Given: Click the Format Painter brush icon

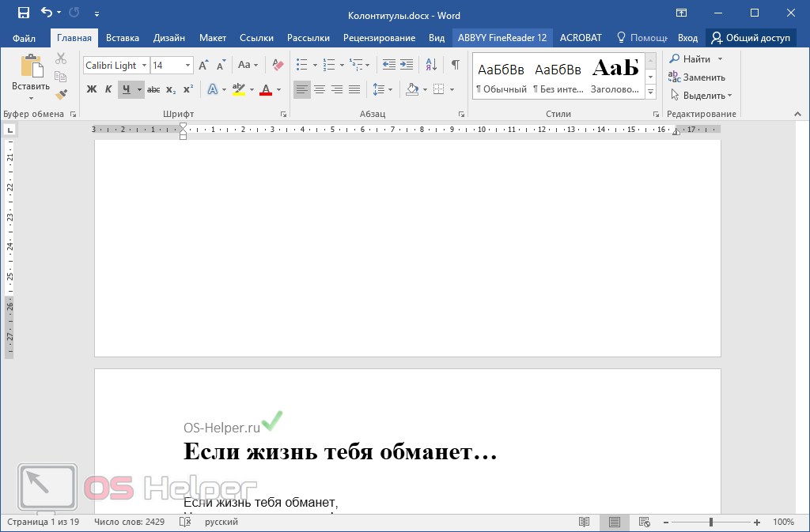Looking at the screenshot, I should [x=61, y=94].
